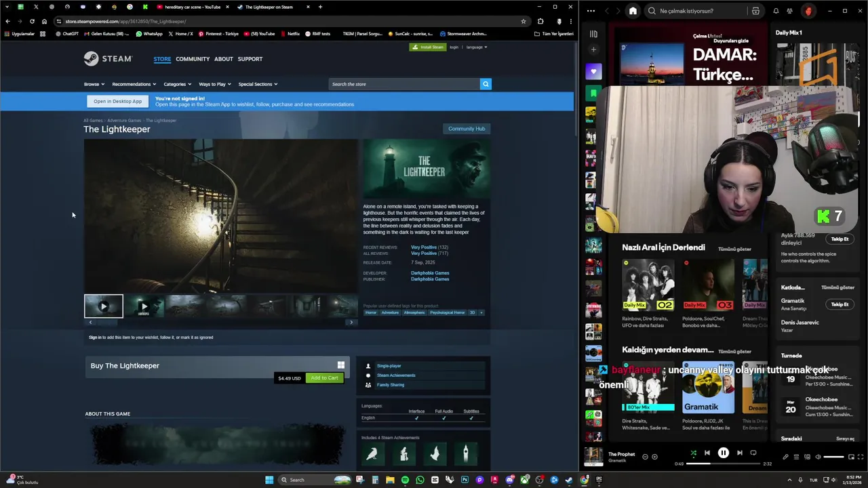Go to Chrome's home page button
The height and width of the screenshot is (488, 868).
[44, 21]
